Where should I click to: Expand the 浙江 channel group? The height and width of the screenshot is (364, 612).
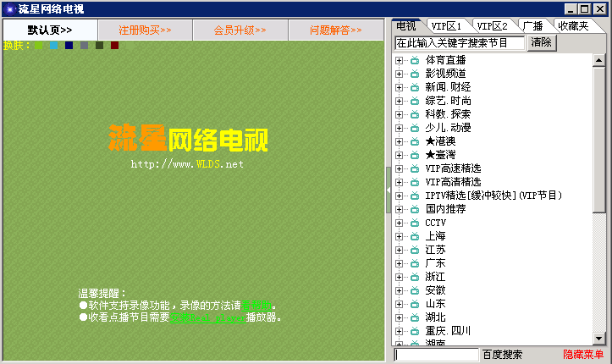[399, 277]
